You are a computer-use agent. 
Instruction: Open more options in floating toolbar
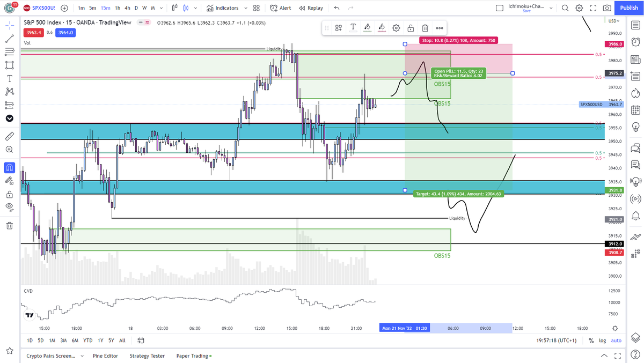[440, 28]
